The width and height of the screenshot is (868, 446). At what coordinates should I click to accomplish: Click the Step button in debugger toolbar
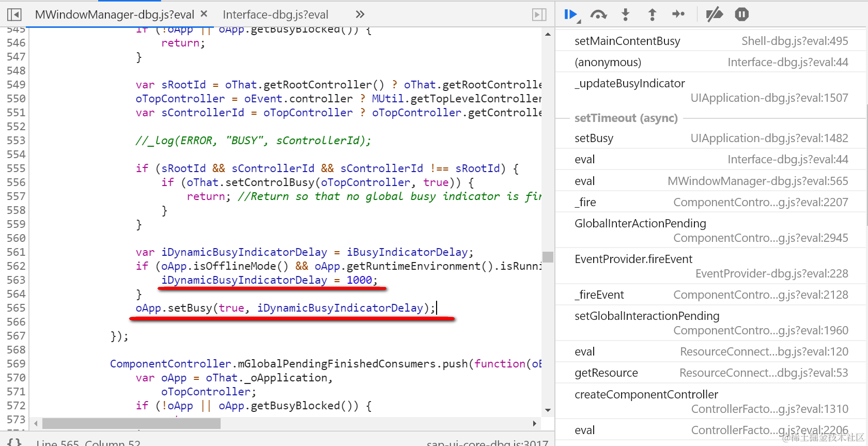[678, 14]
